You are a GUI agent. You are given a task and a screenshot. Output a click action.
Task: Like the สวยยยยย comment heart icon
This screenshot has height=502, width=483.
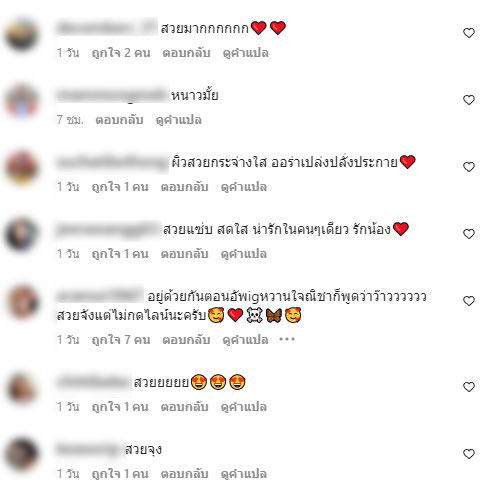pos(469,387)
